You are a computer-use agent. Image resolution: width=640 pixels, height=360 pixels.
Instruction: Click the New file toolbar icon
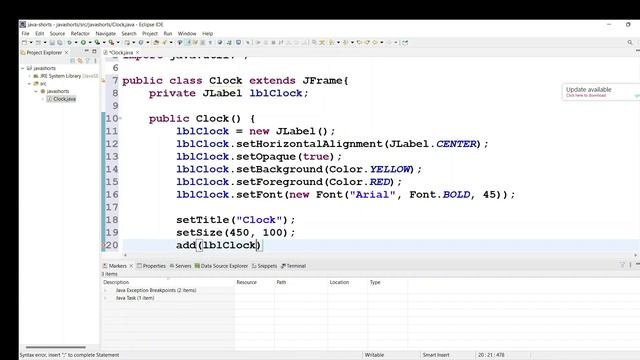[24, 42]
